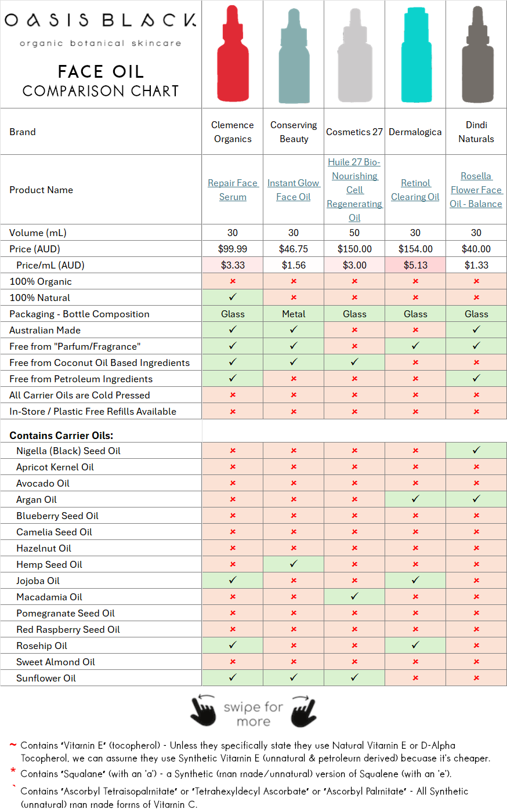
Task: Click the Dindi Naturals Argan Oil checkmark
Action: 476,499
